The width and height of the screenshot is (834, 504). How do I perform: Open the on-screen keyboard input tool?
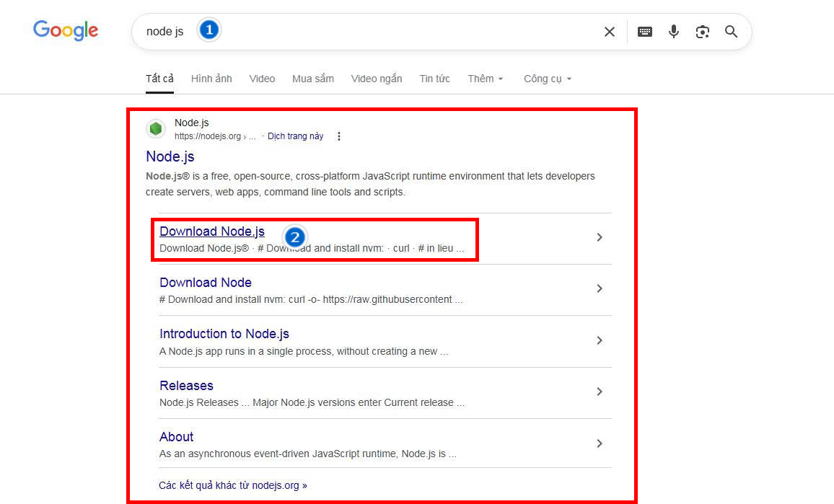tap(645, 32)
